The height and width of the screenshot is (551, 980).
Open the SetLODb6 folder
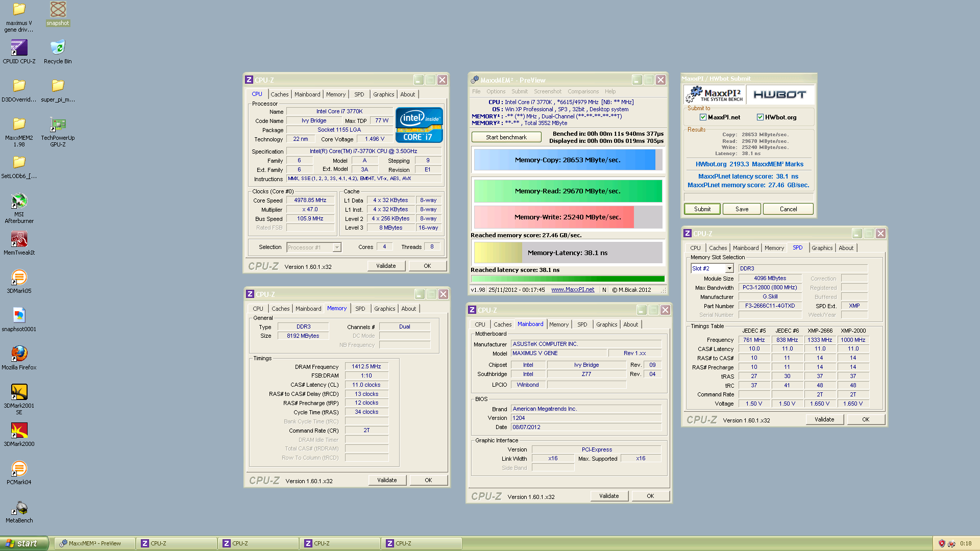click(x=19, y=166)
